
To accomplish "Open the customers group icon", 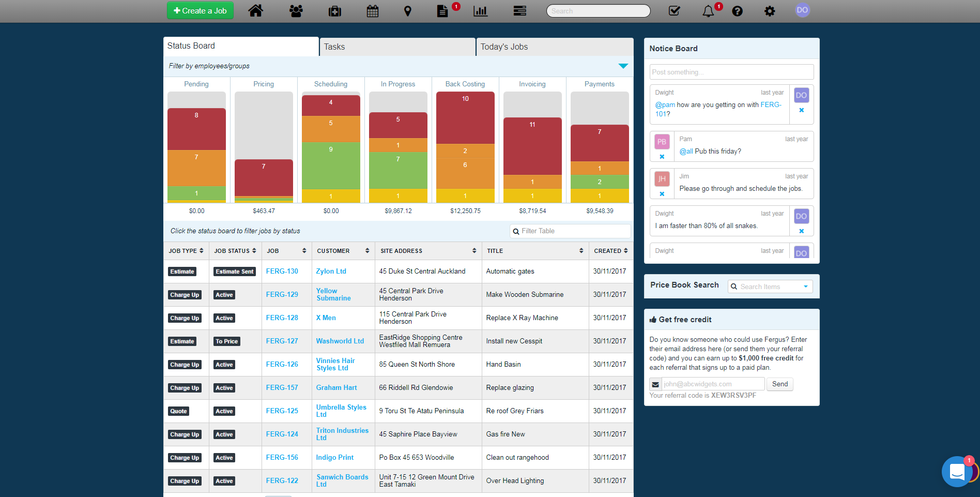I will point(296,11).
